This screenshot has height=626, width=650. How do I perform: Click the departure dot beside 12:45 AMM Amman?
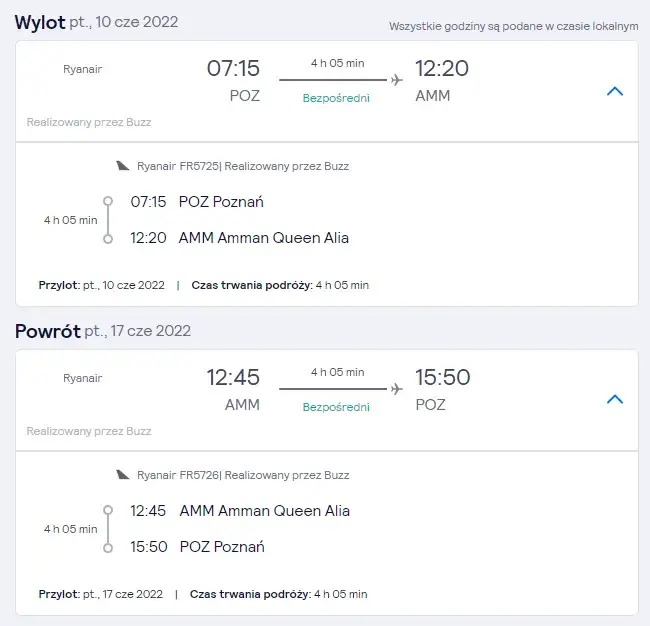click(x=108, y=510)
